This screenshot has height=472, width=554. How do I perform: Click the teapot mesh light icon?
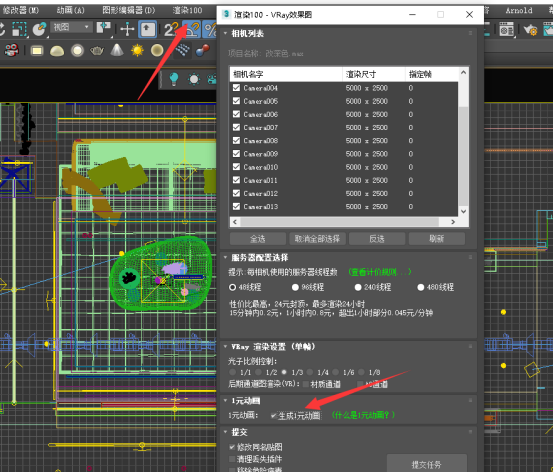coord(97,51)
